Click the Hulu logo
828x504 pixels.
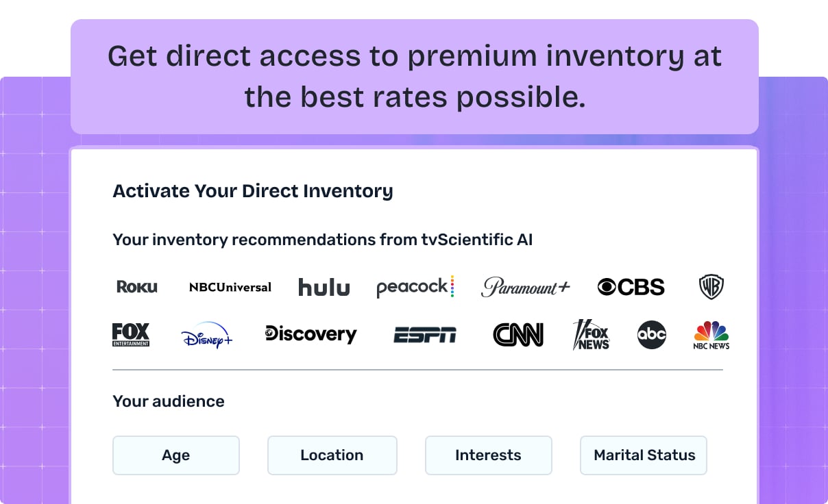[324, 288]
